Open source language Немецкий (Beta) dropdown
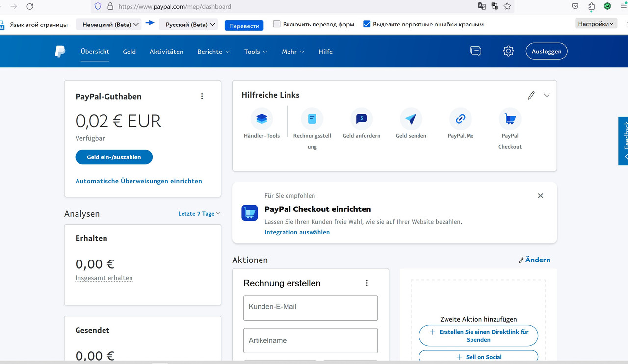 click(x=108, y=24)
